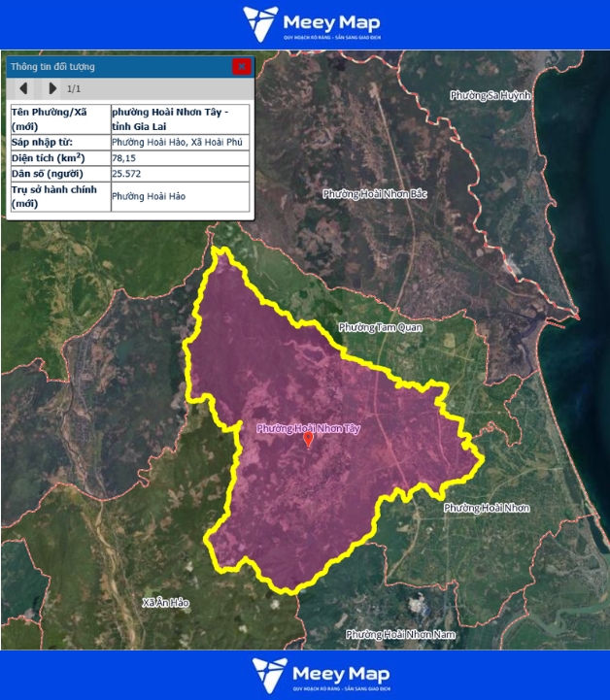Screen dimensions: 610x700
Task: Select the 'phường Hoài Nhơn Tây - tỉnh Gia Lai' cell
Action: (x=180, y=119)
